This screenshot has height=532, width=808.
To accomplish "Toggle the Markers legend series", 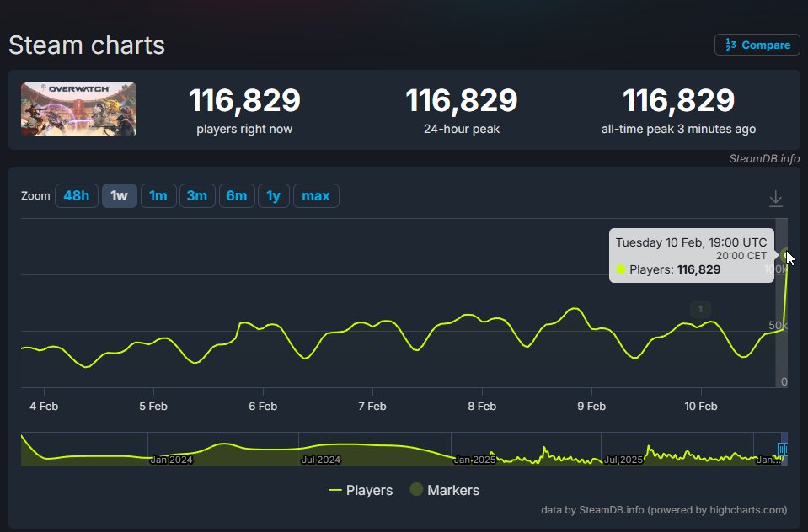I will pyautogui.click(x=445, y=490).
